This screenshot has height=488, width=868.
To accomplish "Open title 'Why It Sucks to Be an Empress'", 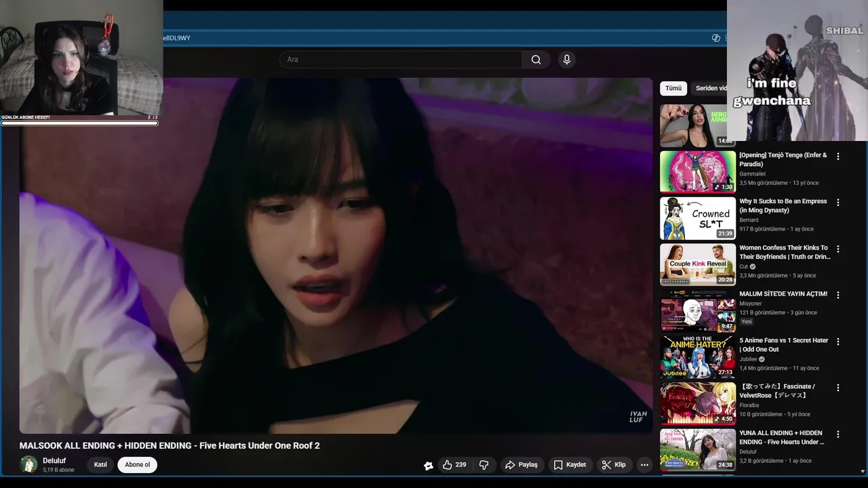I will pyautogui.click(x=783, y=205).
